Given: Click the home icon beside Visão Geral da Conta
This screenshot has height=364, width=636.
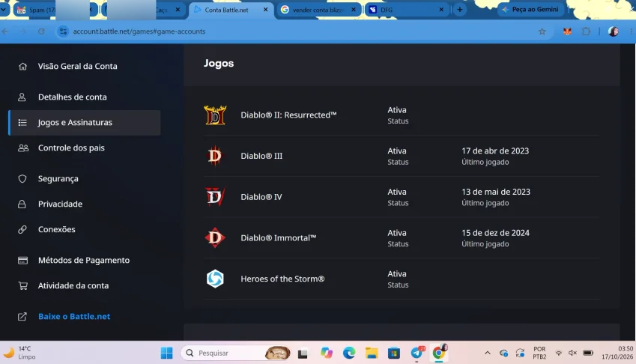Looking at the screenshot, I should click(22, 66).
